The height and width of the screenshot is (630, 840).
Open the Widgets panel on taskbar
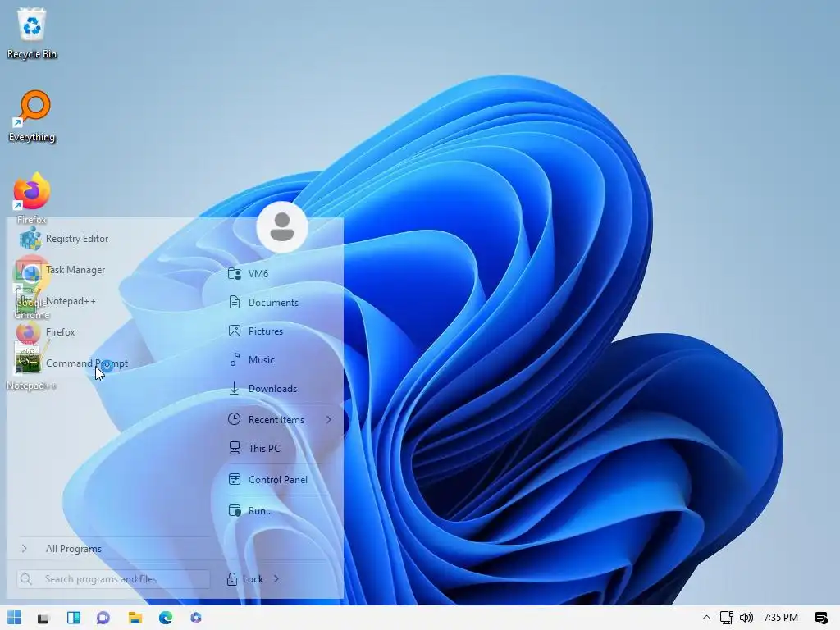coord(74,618)
